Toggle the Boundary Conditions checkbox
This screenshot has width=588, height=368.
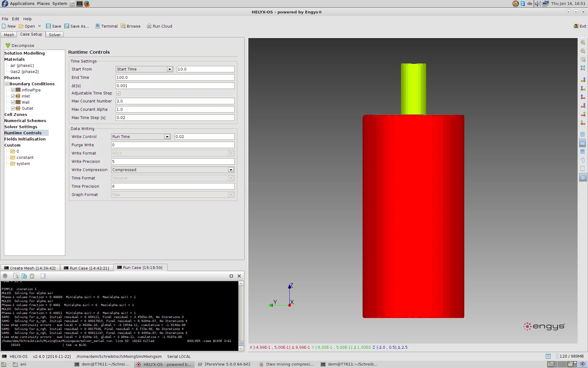7,84
